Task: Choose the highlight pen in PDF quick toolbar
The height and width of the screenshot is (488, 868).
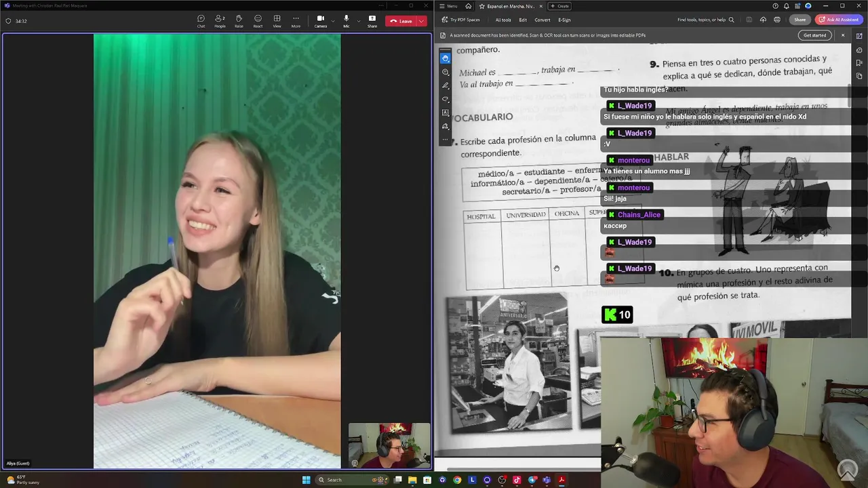Action: click(446, 85)
